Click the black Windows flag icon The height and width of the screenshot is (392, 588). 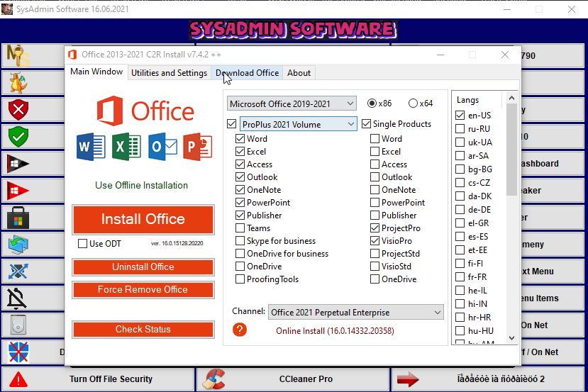click(x=18, y=164)
